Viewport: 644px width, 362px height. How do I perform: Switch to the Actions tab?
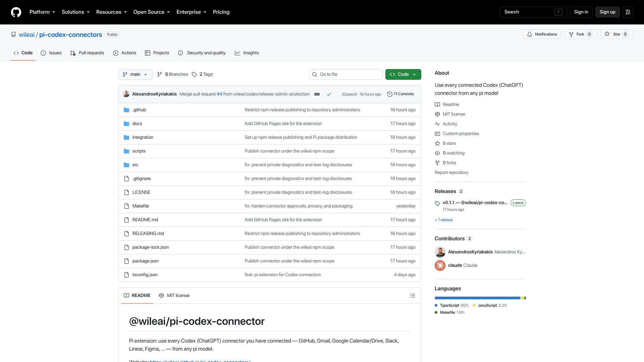coord(125,53)
